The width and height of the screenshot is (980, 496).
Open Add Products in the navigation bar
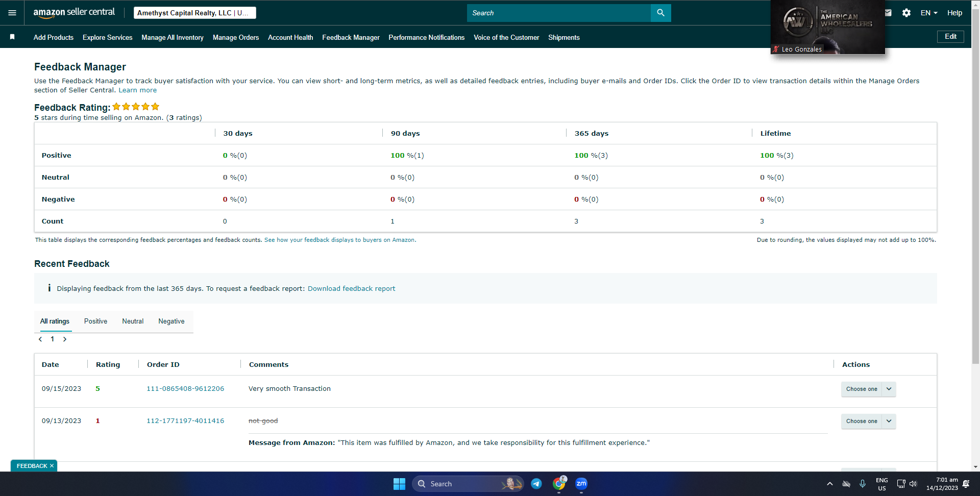coord(54,37)
